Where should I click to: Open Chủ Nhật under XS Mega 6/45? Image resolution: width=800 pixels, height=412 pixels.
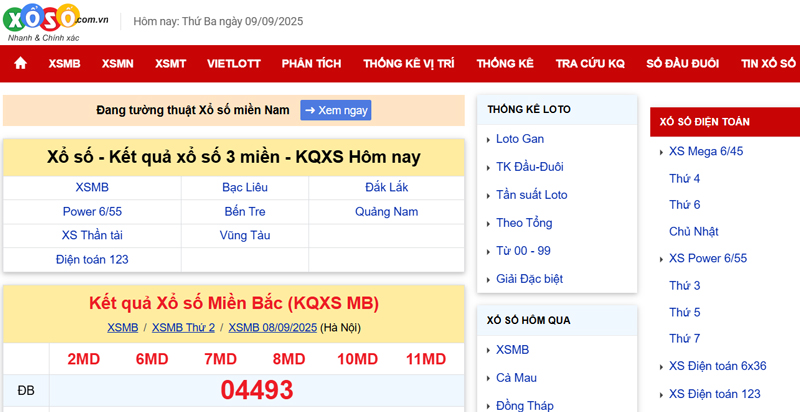click(694, 231)
